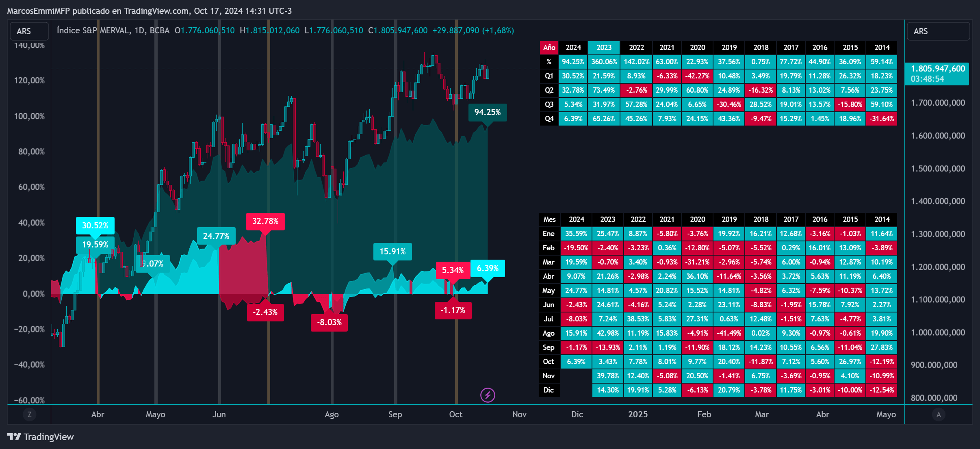Click the -19.50% Feb 2024 cell
Image resolution: width=980 pixels, height=449 pixels.
576,248
